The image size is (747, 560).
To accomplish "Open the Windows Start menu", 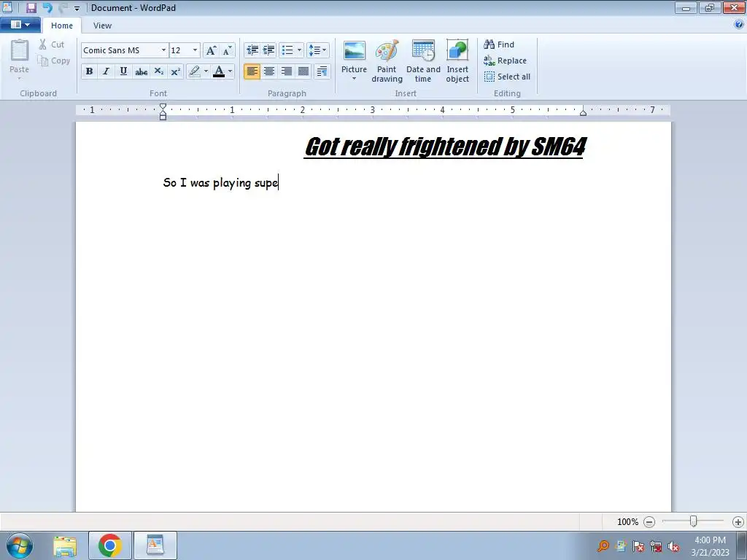I will pos(20,545).
